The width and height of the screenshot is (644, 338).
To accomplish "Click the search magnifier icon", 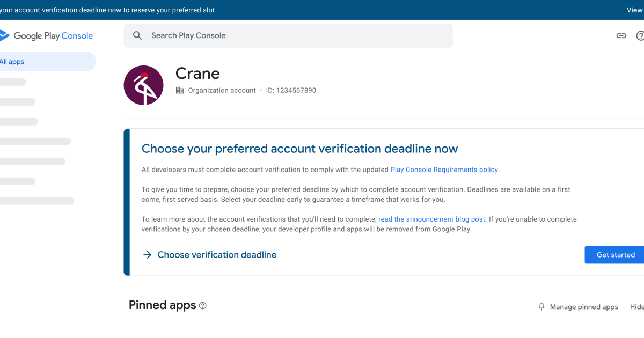I will click(137, 35).
